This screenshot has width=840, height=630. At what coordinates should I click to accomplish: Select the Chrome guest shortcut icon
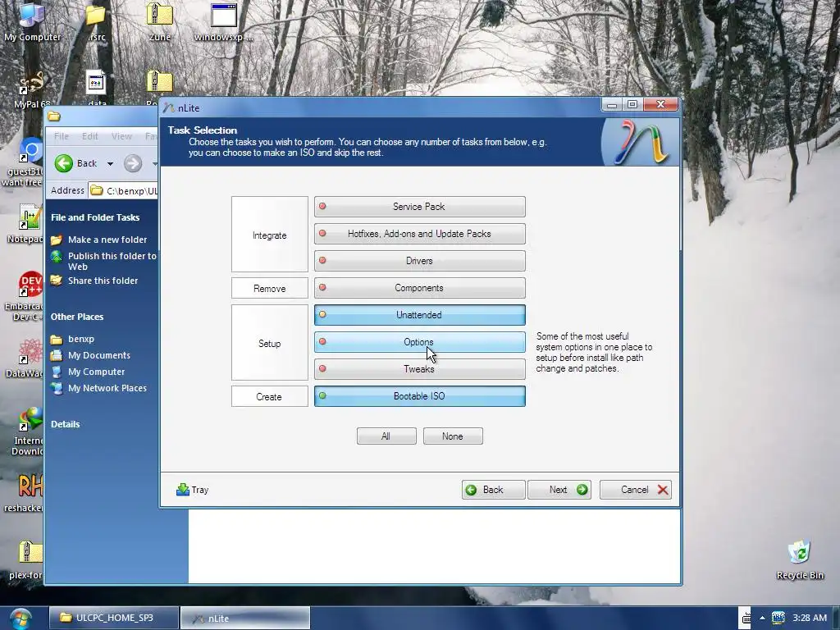(31, 151)
